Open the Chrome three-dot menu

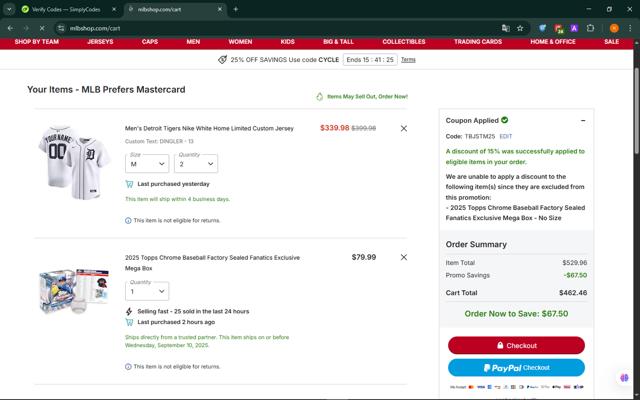[630, 28]
